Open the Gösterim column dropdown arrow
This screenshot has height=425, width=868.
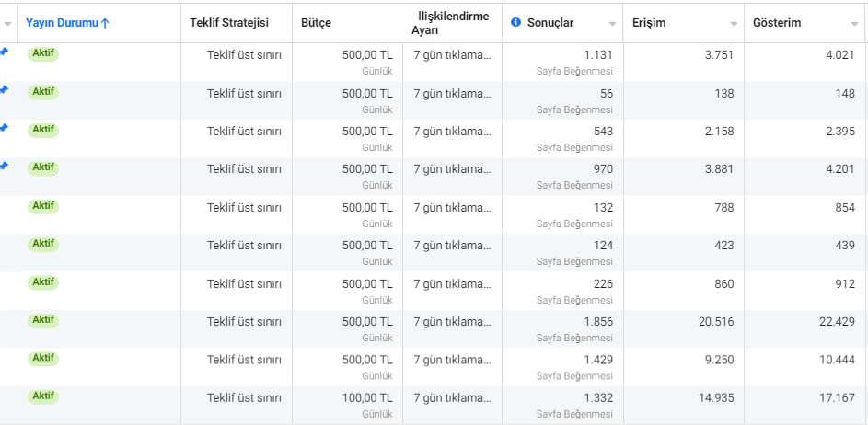(854, 24)
